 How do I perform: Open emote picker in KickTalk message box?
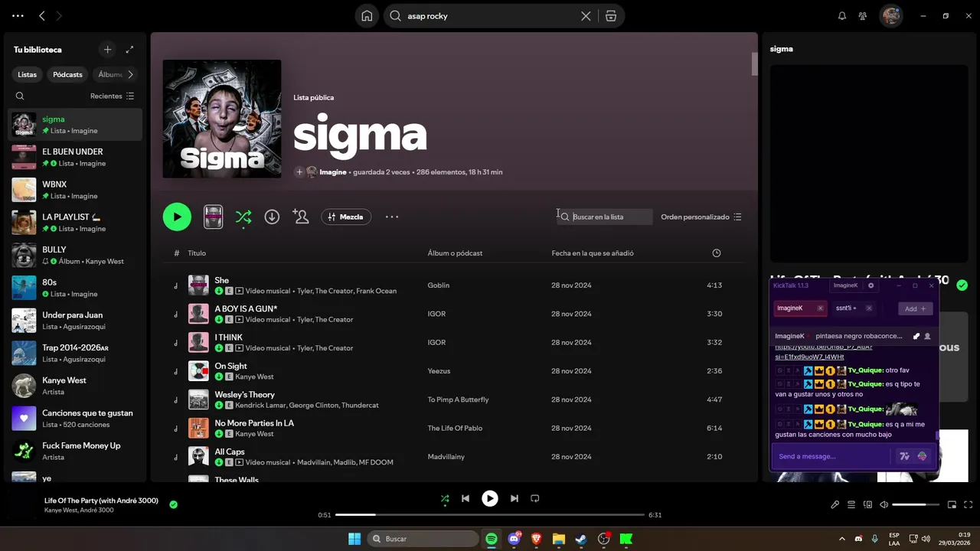922,456
